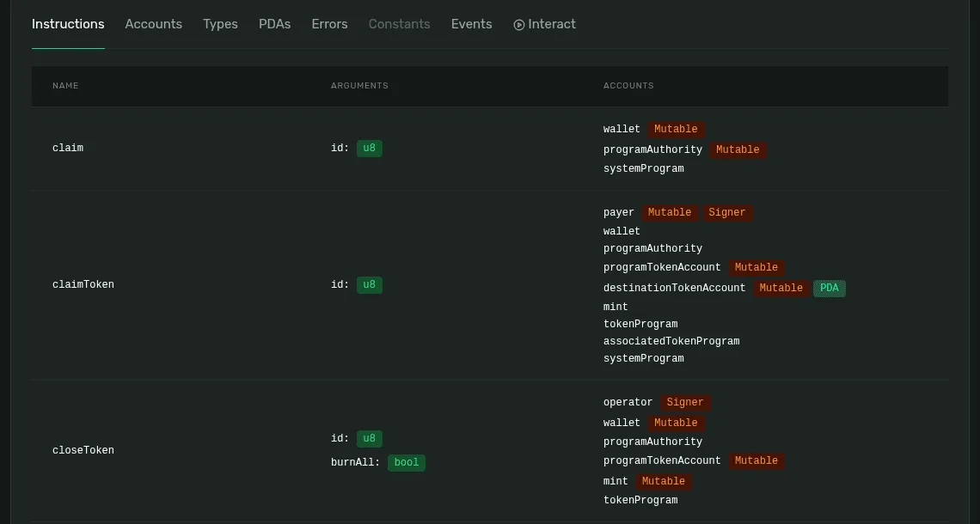This screenshot has height=524, width=980.
Task: Go to the Errors tab
Action: [x=329, y=24]
